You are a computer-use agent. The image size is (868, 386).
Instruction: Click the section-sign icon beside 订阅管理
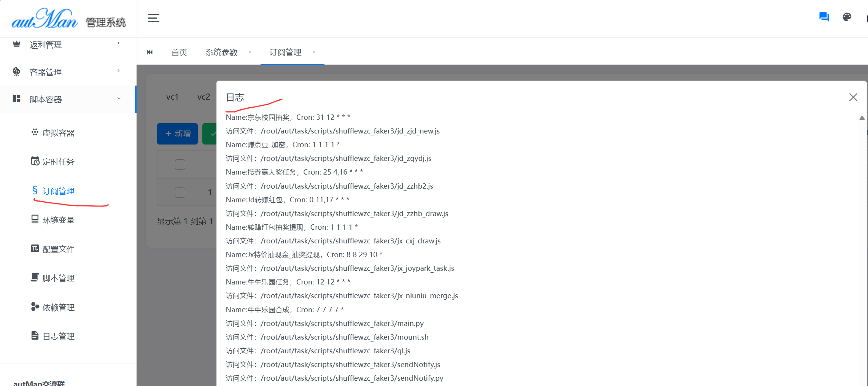coord(35,190)
